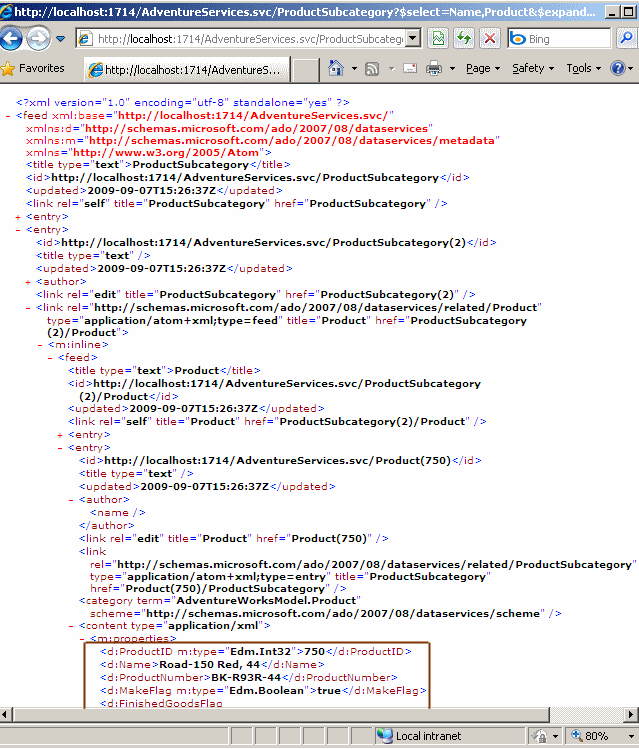Click the RSS feeds toolbar icon
The image size is (639, 749).
[372, 69]
